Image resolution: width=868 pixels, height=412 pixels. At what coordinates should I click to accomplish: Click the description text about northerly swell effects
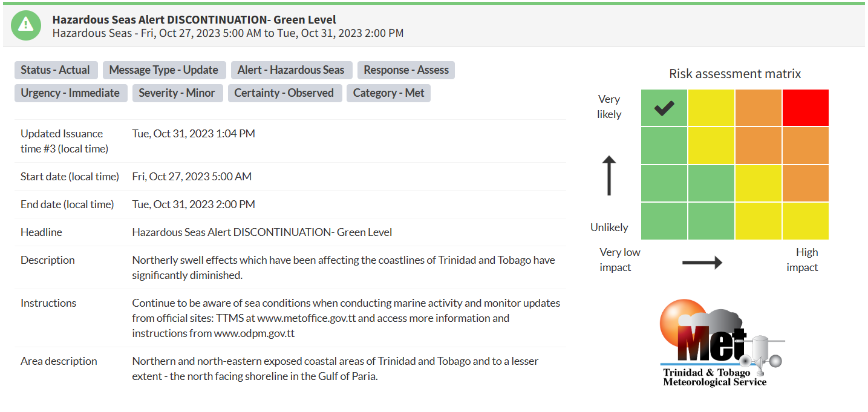point(344,267)
